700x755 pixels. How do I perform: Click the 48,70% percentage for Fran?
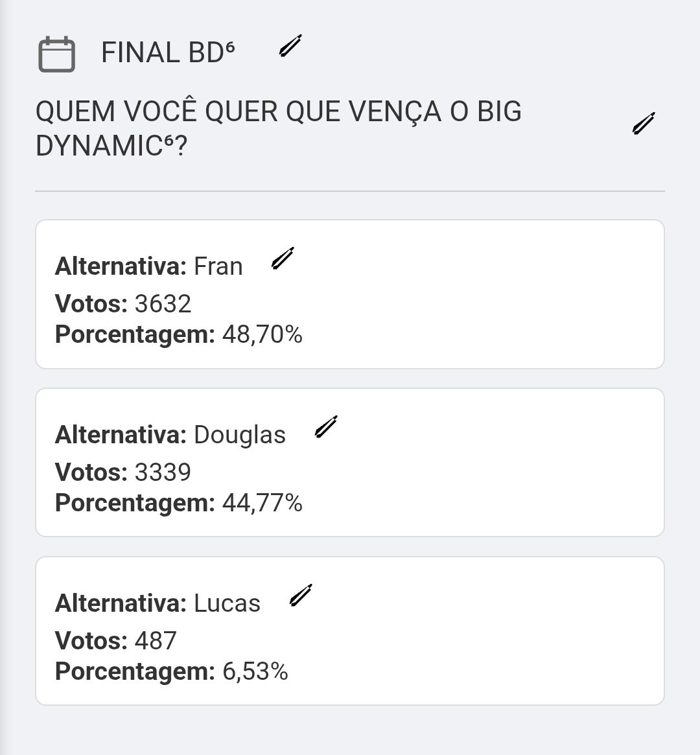262,334
